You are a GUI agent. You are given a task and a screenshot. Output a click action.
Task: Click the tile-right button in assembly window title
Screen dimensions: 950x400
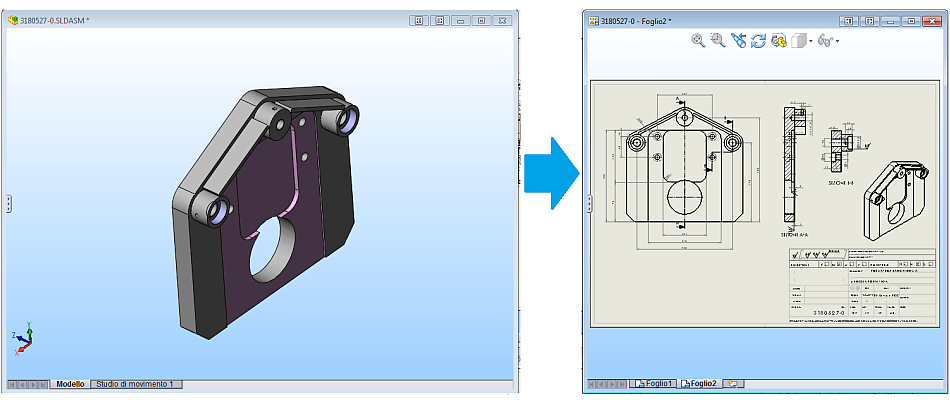pos(440,20)
